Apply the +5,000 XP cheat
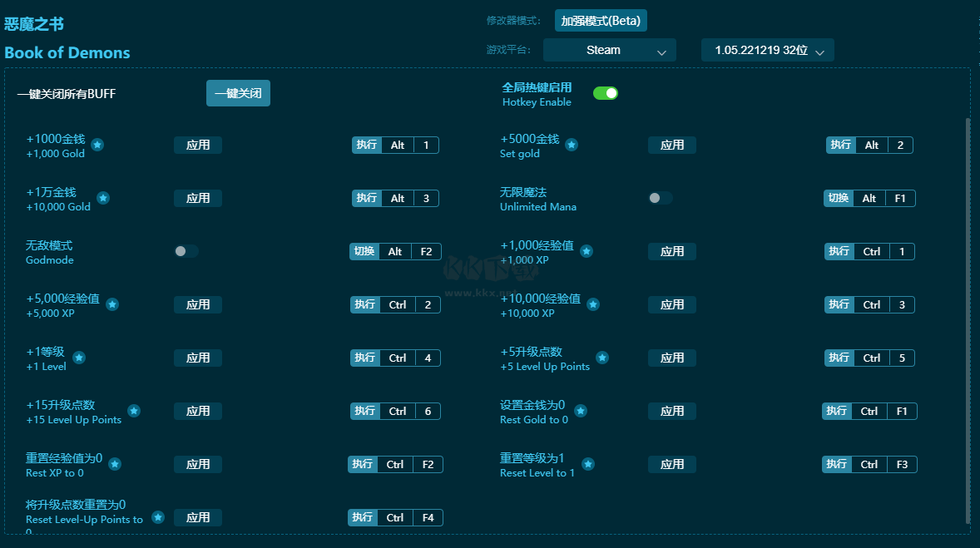 coord(198,304)
